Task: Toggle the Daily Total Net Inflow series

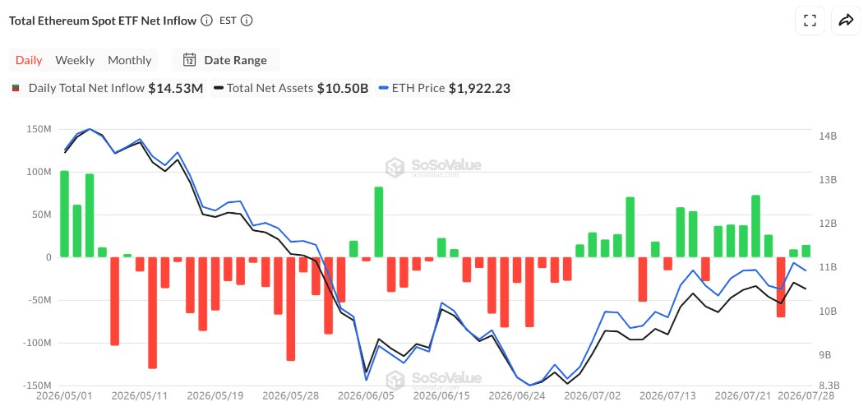Action: point(108,88)
